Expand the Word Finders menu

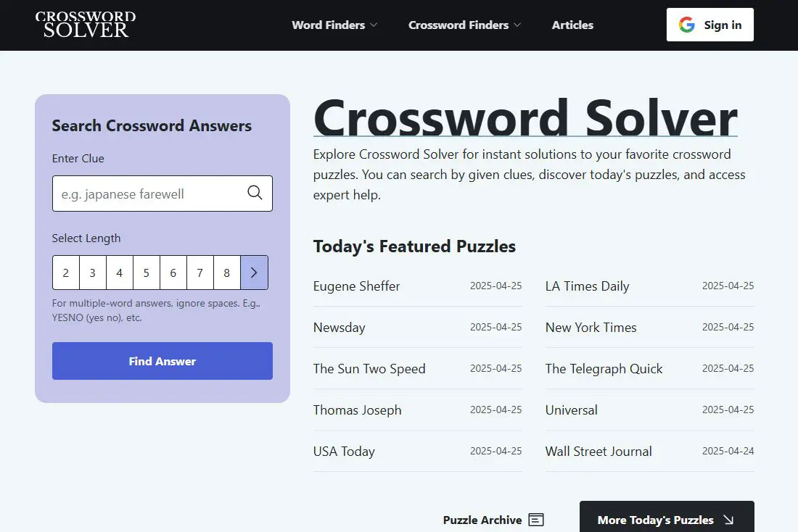334,25
